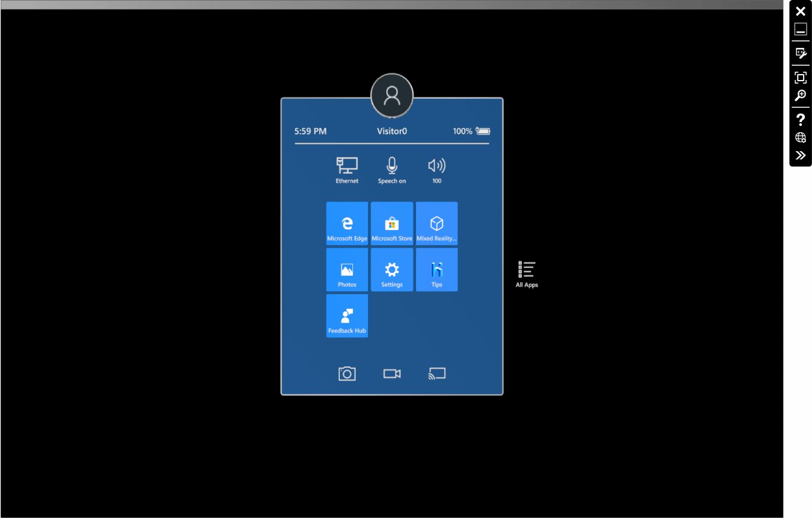The image size is (812, 518).
Task: Launch Microsoft Store from Start menu
Action: [x=391, y=223]
